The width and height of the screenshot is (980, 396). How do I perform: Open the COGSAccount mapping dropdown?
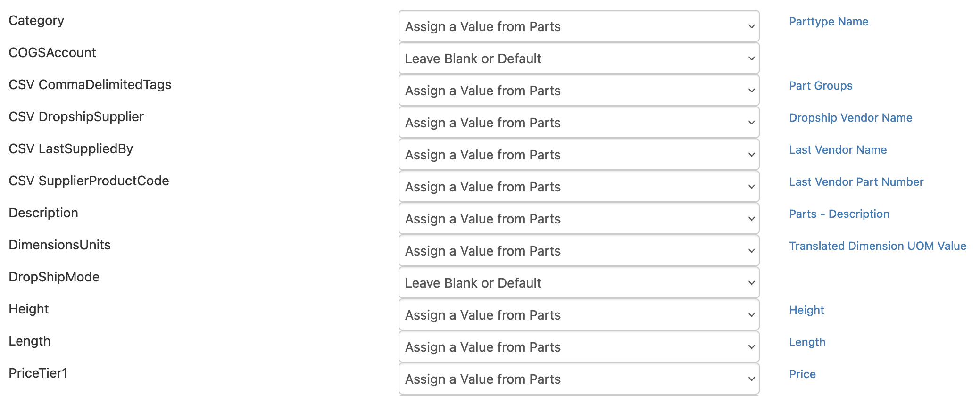tap(579, 58)
